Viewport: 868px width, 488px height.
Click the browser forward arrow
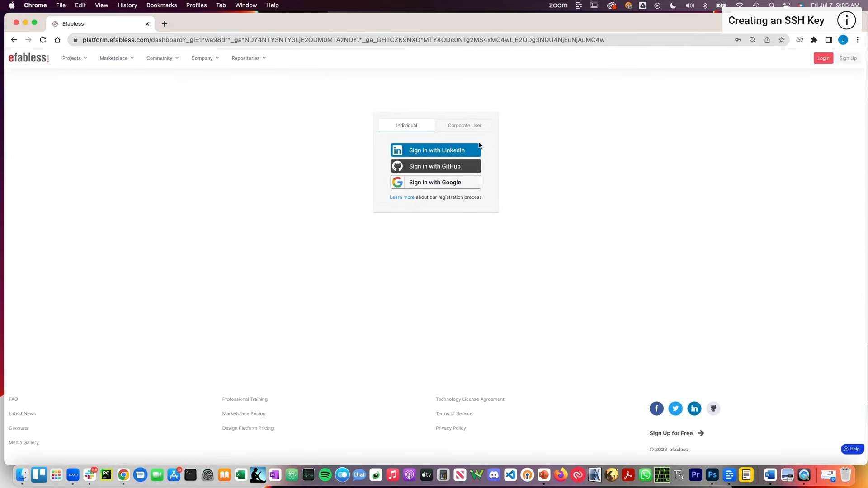coord(28,40)
